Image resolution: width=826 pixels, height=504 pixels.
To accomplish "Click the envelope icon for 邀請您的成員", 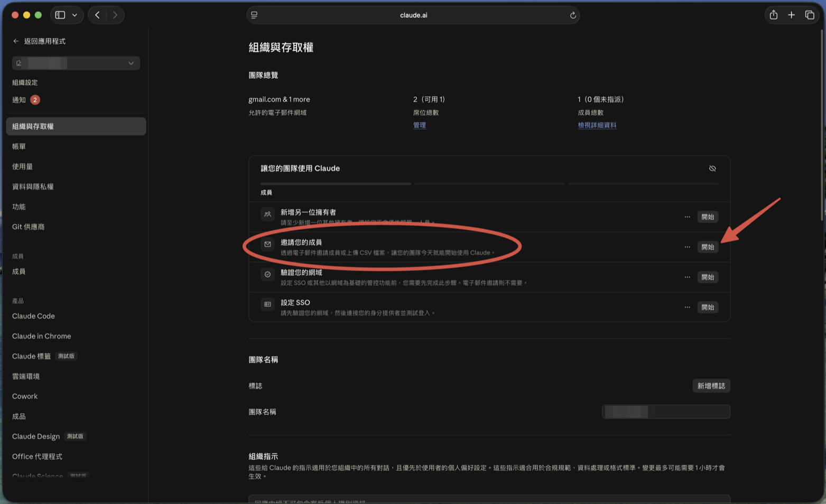I will [x=267, y=245].
